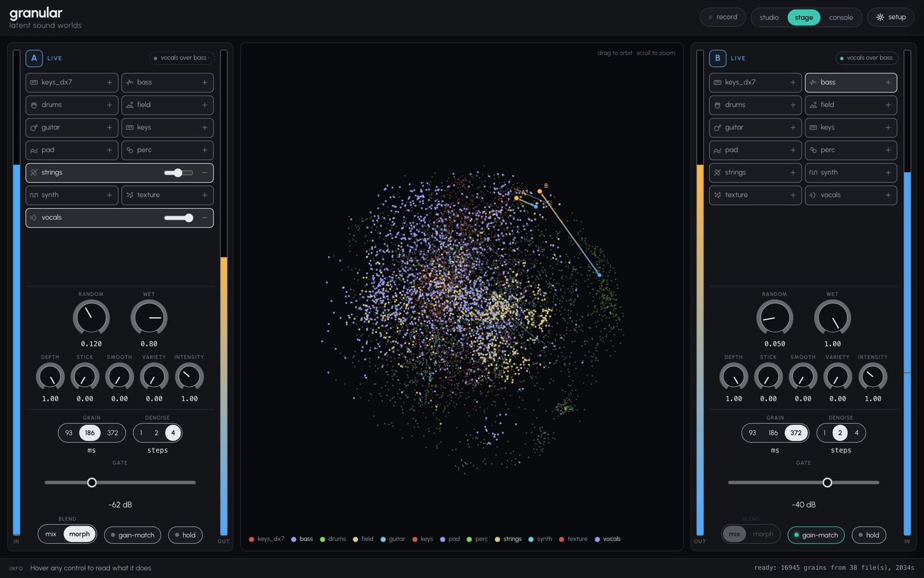Select the bass source in panel B
This screenshot has height=578, width=924.
pyautogui.click(x=851, y=83)
